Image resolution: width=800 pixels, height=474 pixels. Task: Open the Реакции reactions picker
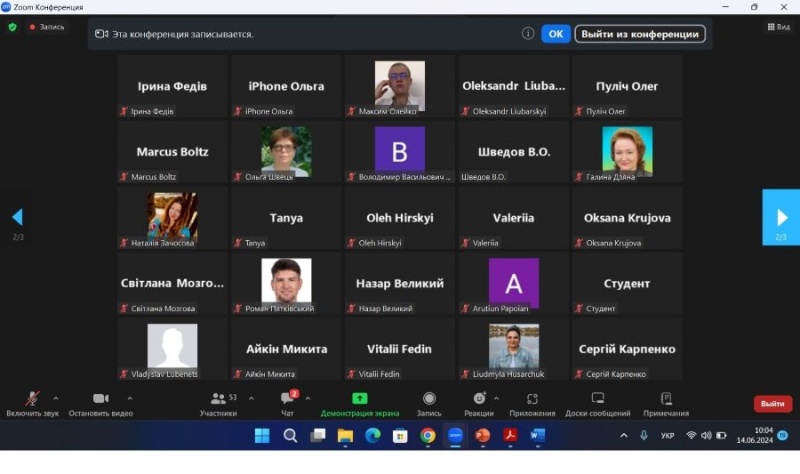(x=478, y=399)
